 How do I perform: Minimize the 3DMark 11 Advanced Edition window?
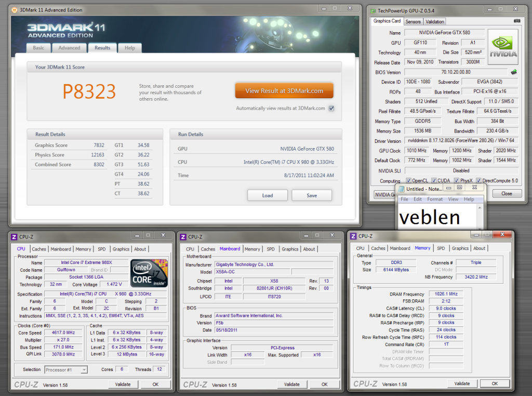tap(324, 8)
